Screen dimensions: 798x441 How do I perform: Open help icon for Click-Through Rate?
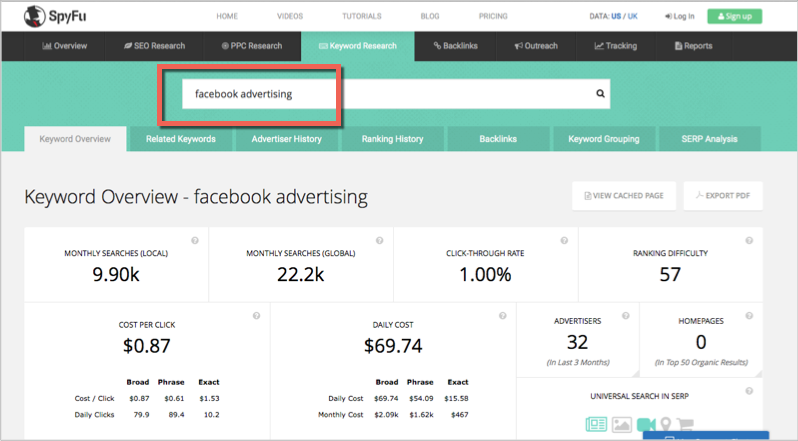(564, 241)
